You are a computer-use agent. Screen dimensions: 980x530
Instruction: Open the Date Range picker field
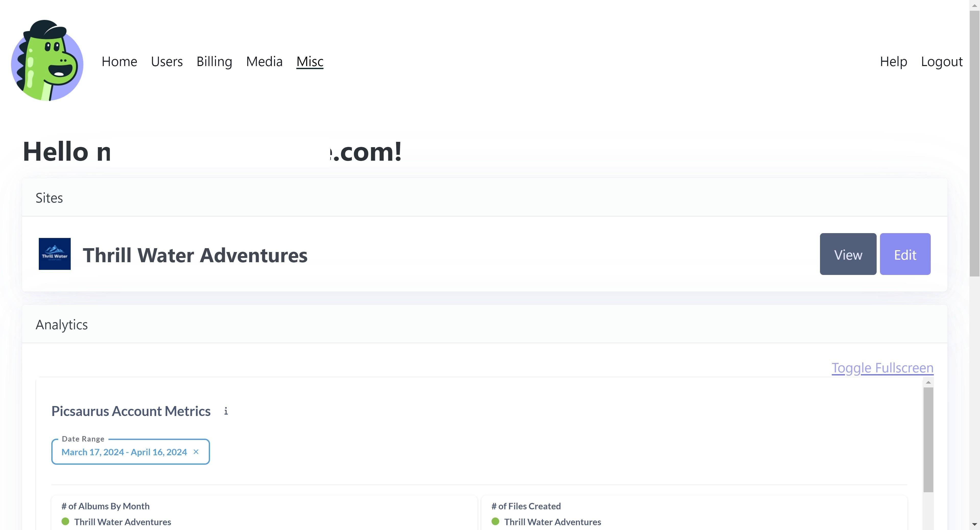tap(124, 452)
